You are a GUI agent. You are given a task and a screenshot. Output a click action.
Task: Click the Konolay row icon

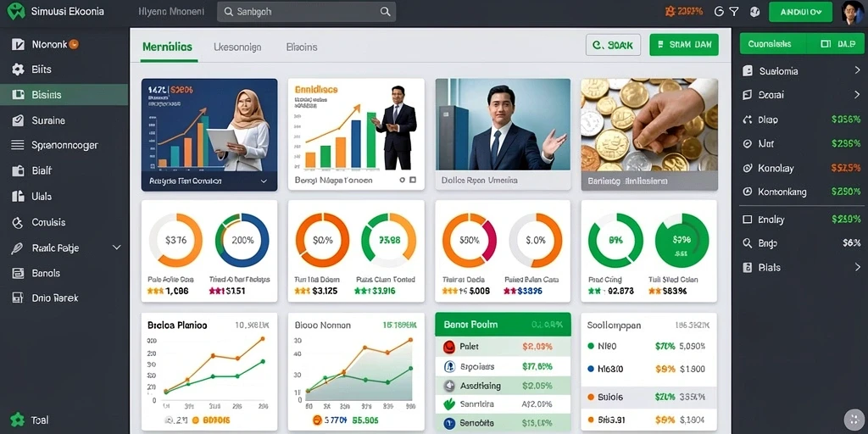click(748, 168)
